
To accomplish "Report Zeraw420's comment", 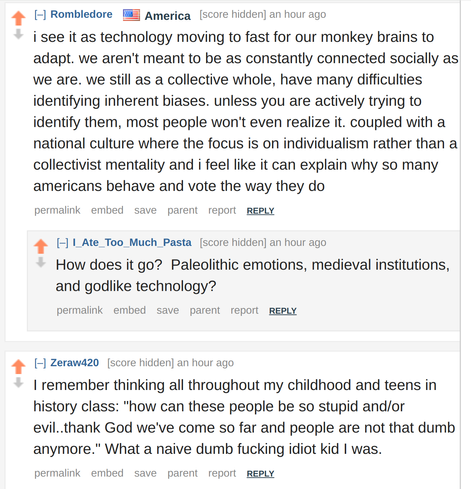I will (x=222, y=473).
